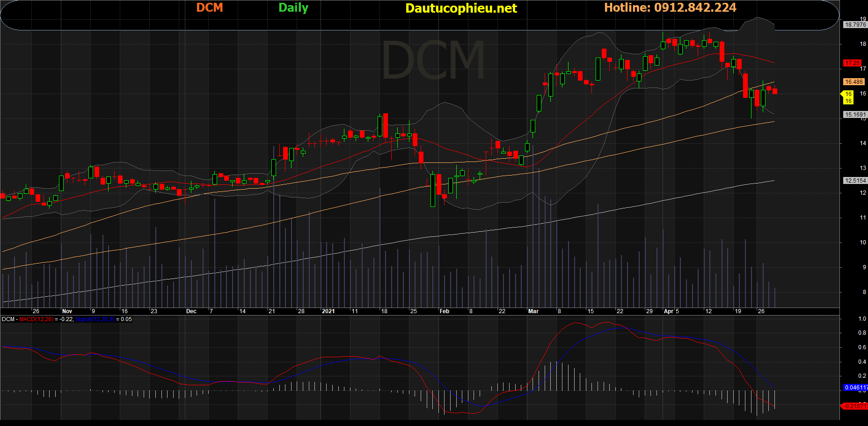Select the 15.1691 lower band price tag
Image resolution: width=868 pixels, height=426 pixels.
click(x=855, y=114)
